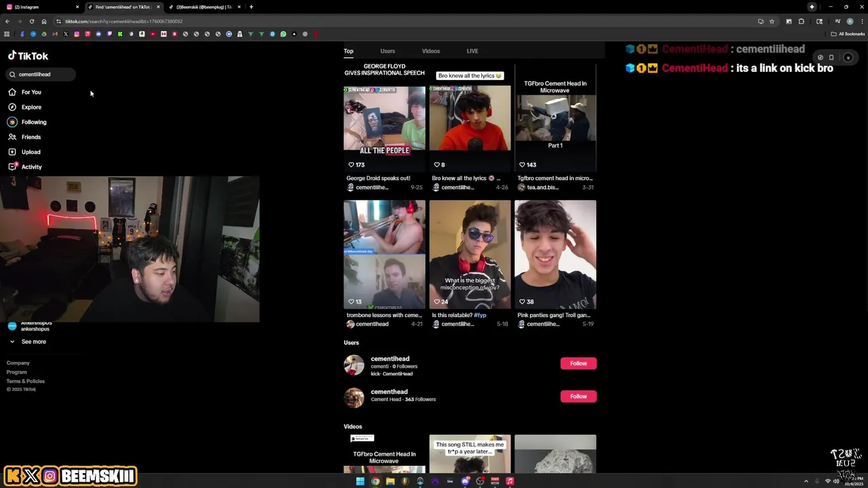Open Apple Music from the taskbar
The image size is (868, 488).
pyautogui.click(x=510, y=481)
